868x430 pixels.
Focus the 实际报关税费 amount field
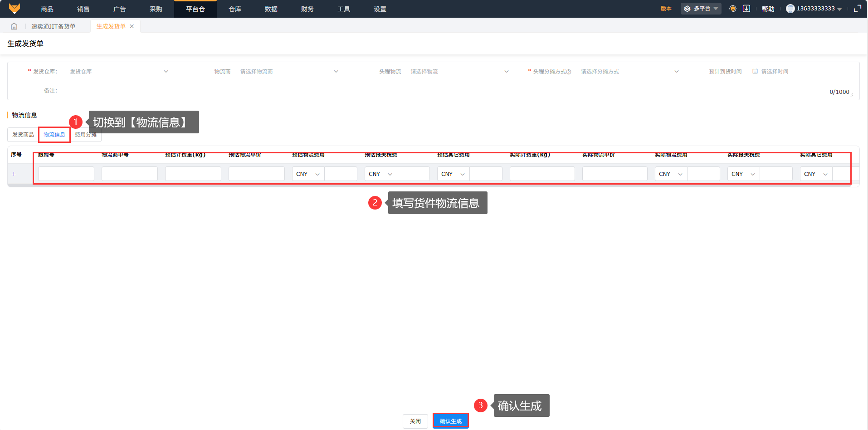coord(776,174)
